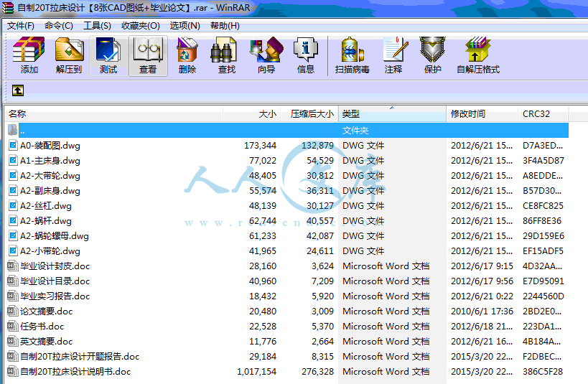Select file A2-蜗杆.dwg
Viewport: 588px width, 384px height.
46,221
